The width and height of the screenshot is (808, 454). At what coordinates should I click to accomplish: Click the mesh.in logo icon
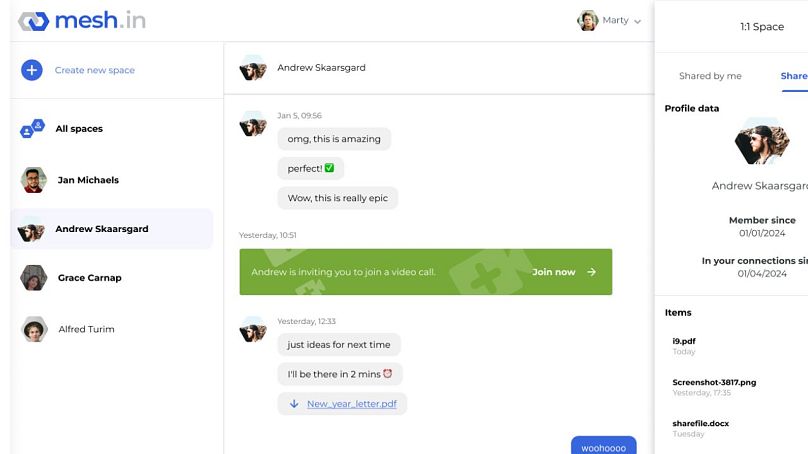(33, 21)
